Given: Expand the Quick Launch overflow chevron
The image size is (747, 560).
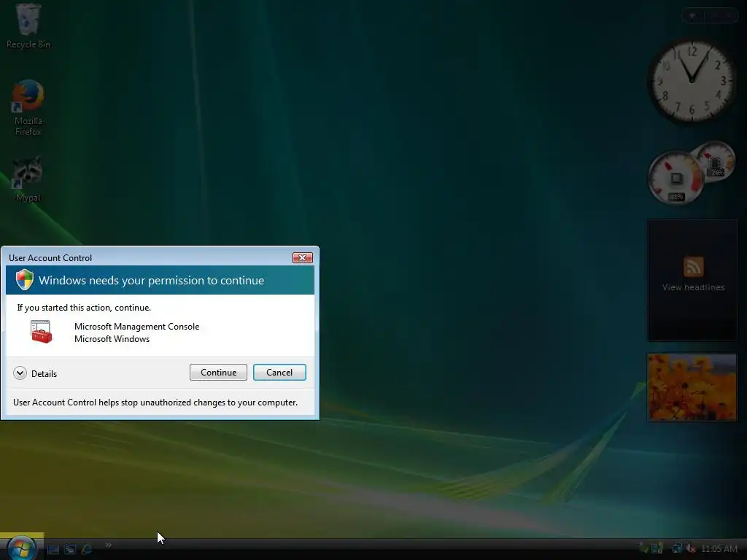Looking at the screenshot, I should coord(109,545).
